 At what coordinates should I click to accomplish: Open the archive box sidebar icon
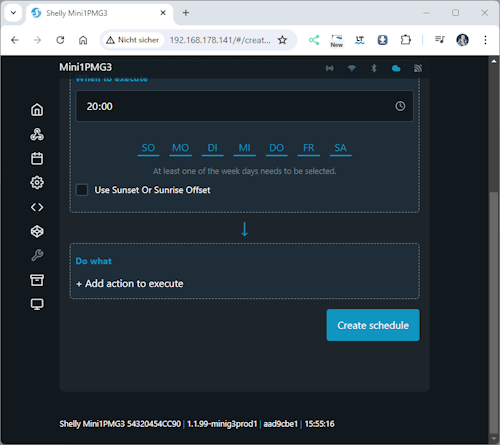coord(37,280)
